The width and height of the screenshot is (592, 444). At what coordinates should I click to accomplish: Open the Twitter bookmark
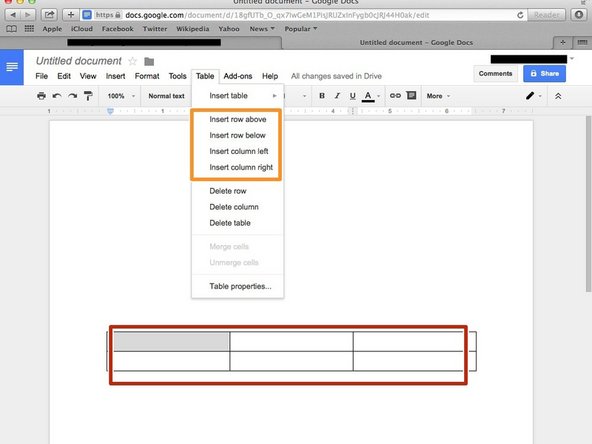tap(155, 29)
